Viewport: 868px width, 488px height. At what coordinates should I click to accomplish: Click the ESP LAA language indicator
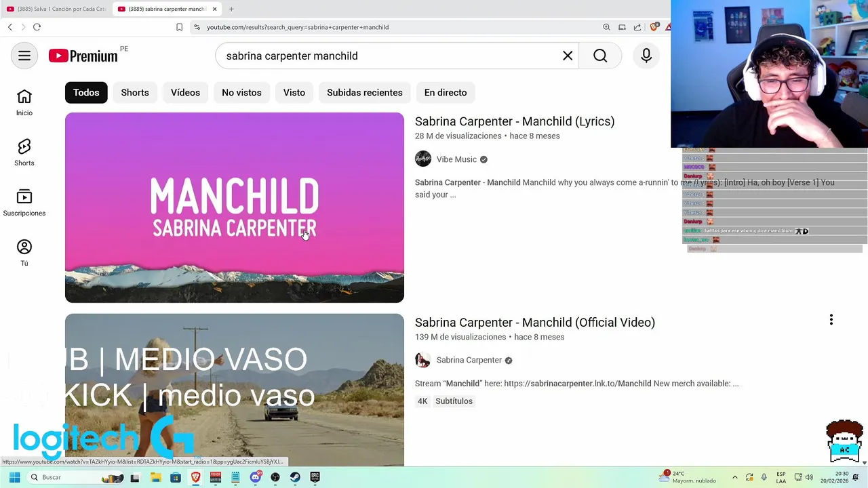781,477
